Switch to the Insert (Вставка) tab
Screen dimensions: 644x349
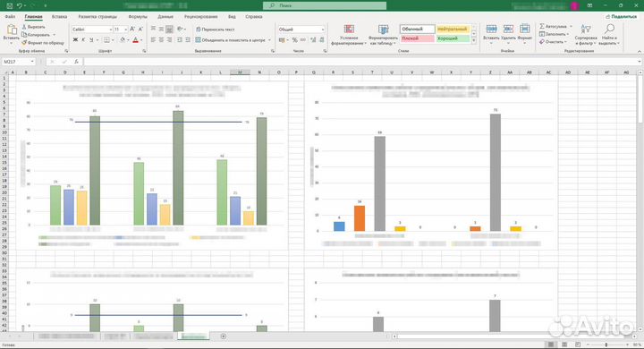tap(60, 17)
